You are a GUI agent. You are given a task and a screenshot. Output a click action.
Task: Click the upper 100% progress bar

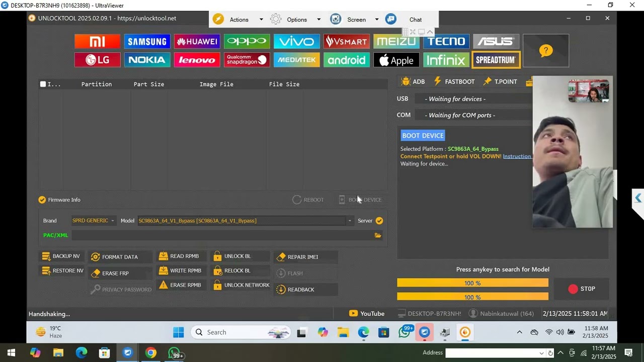click(x=472, y=284)
